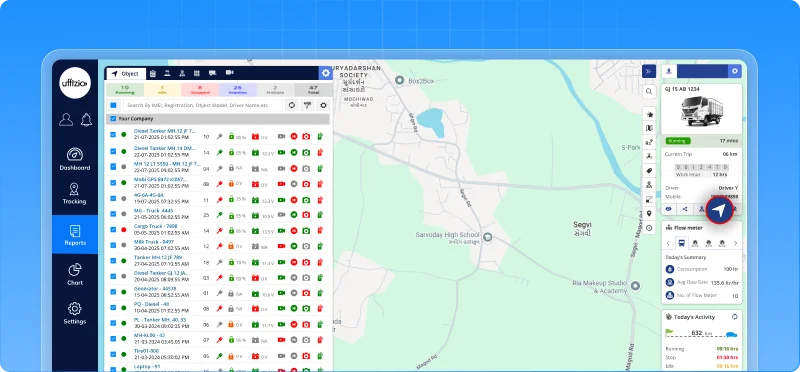Uncheck the PQ - Diesel - 40 checkbox
This screenshot has height=372, width=800.
tap(113, 308)
